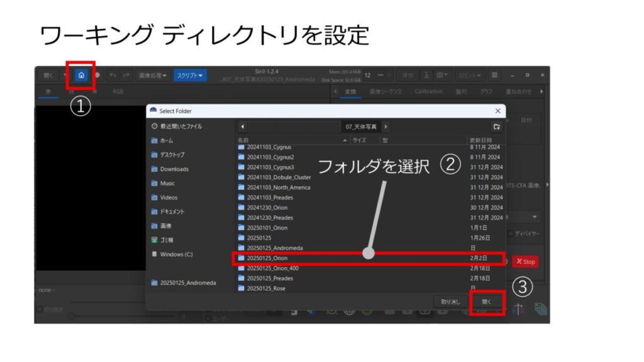Click the 保存 button
The width and height of the screenshot is (644, 362).
[x=408, y=75]
